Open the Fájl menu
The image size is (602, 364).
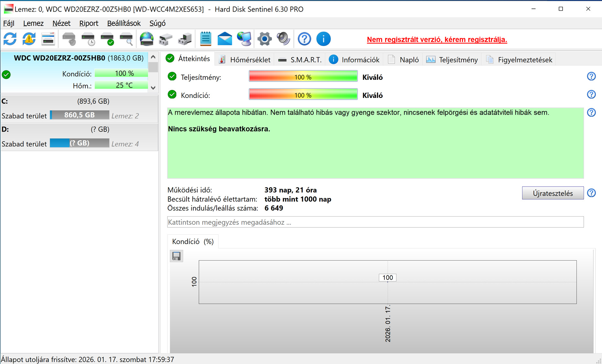[x=9, y=23]
